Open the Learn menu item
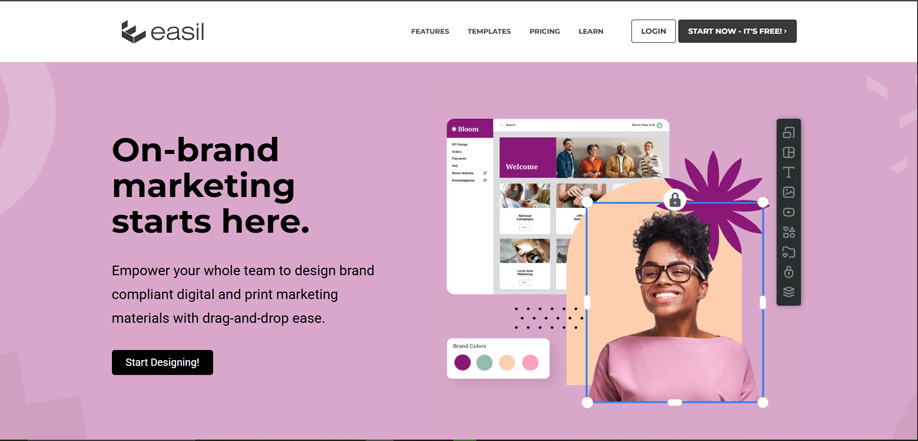This screenshot has width=918, height=441. coord(591,32)
